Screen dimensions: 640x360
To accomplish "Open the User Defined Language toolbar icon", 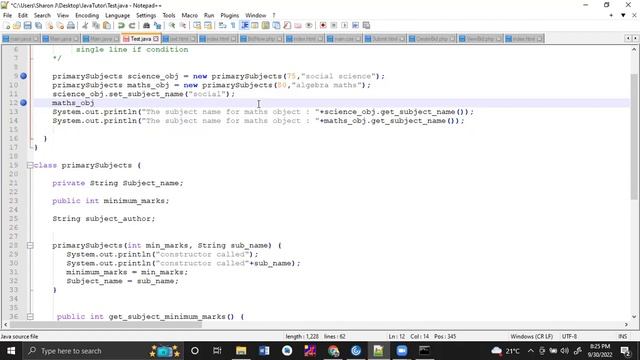I will [255, 25].
